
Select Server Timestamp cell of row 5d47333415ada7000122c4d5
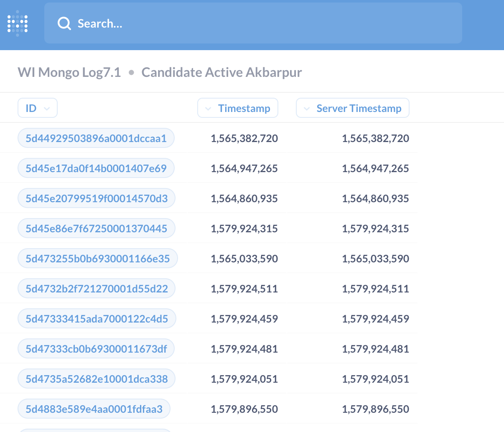(x=376, y=319)
